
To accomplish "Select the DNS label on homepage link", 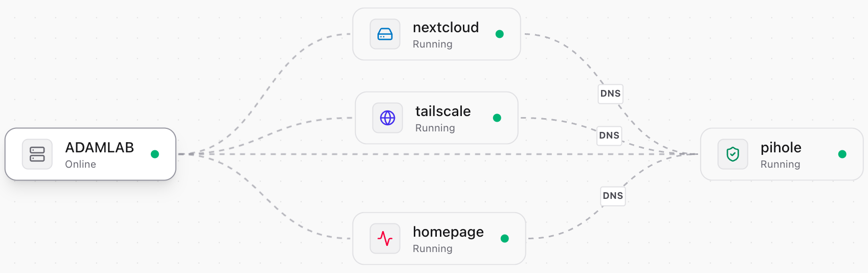I will click(x=613, y=196).
